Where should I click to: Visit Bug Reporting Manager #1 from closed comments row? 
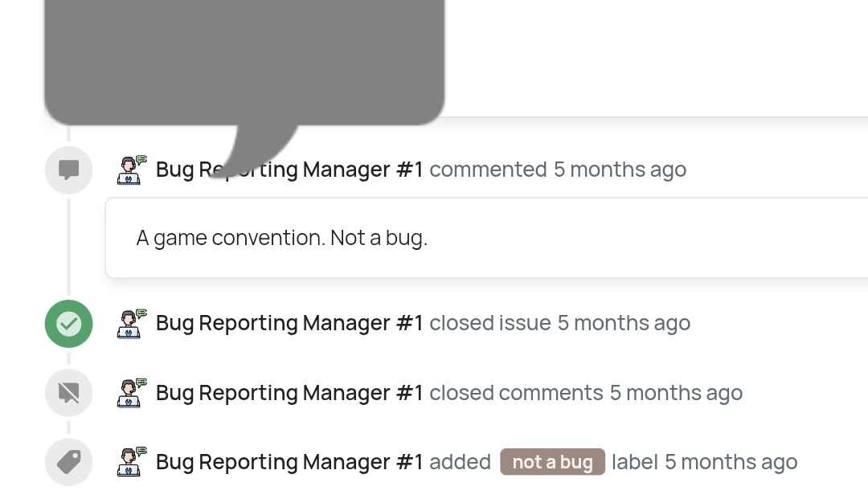click(x=289, y=393)
